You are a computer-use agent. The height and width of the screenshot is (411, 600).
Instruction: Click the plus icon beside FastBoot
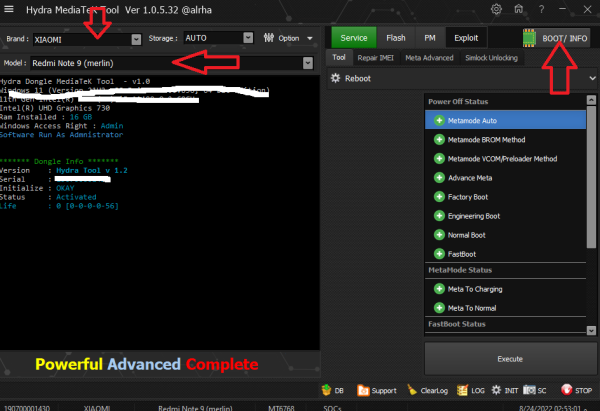click(x=439, y=254)
